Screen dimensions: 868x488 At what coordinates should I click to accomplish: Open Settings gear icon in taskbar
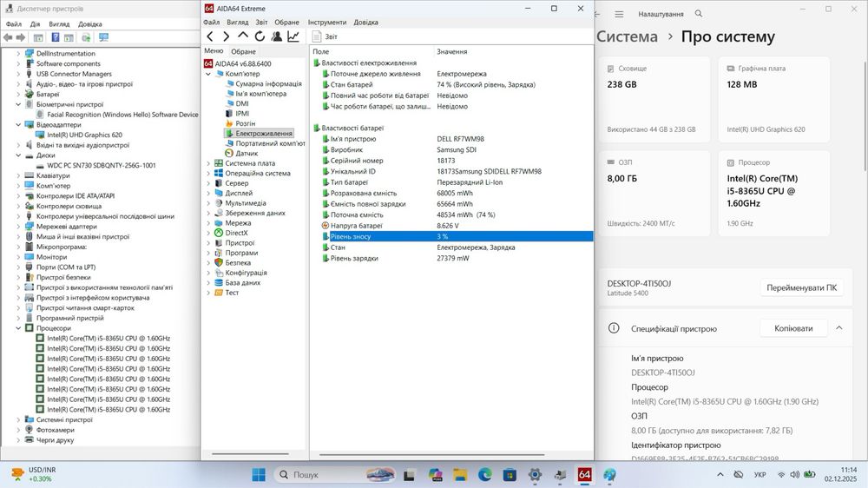pyautogui.click(x=535, y=475)
